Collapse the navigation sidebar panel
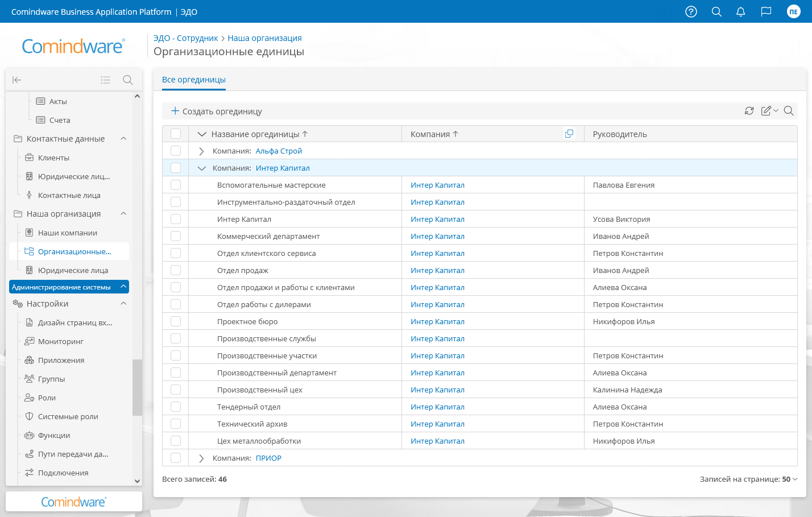This screenshot has height=517, width=812. [x=17, y=80]
